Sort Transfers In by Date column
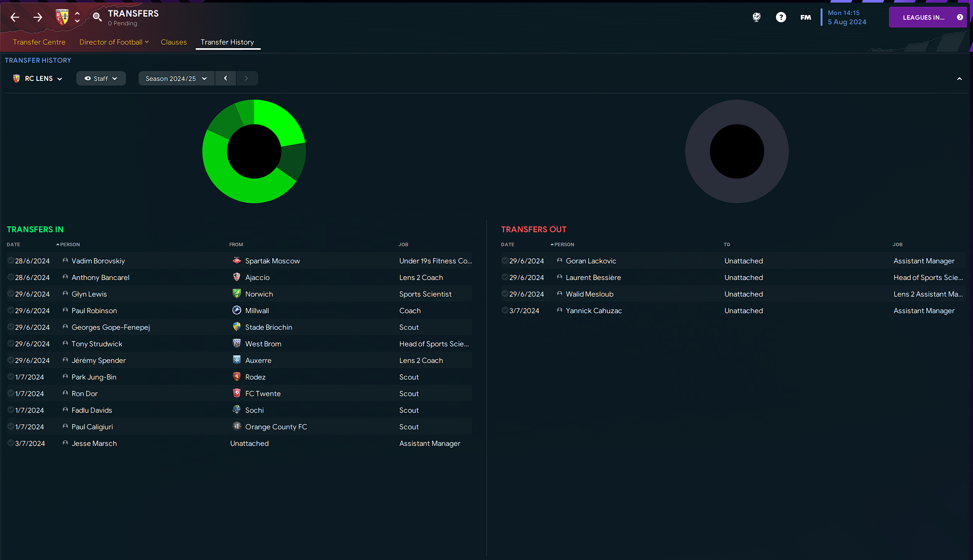This screenshot has height=560, width=973. point(13,244)
